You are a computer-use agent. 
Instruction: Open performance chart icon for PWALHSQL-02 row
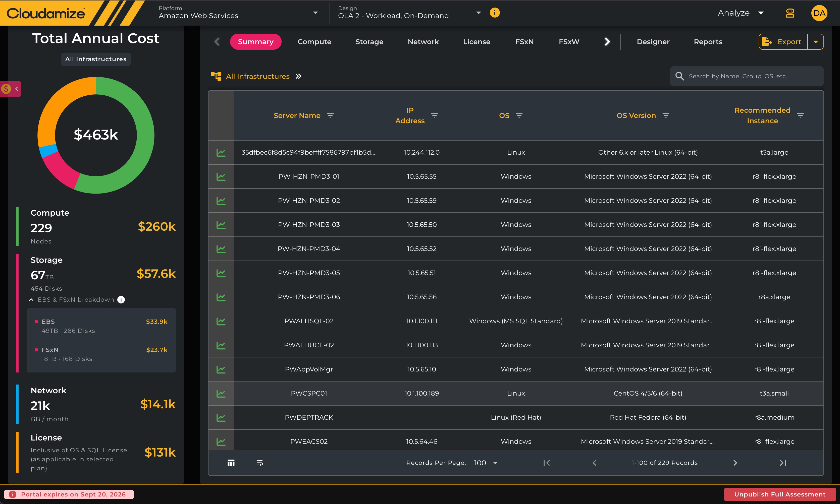click(221, 321)
